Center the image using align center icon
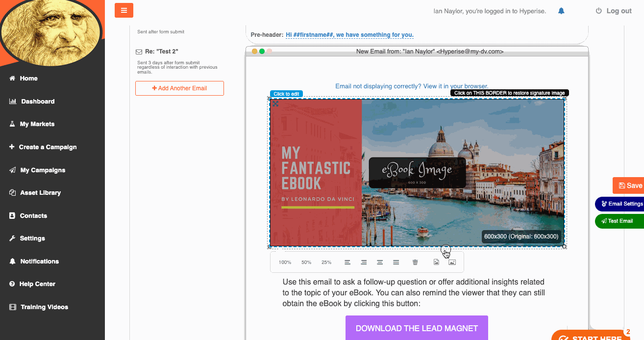The image size is (644, 340). 380,262
